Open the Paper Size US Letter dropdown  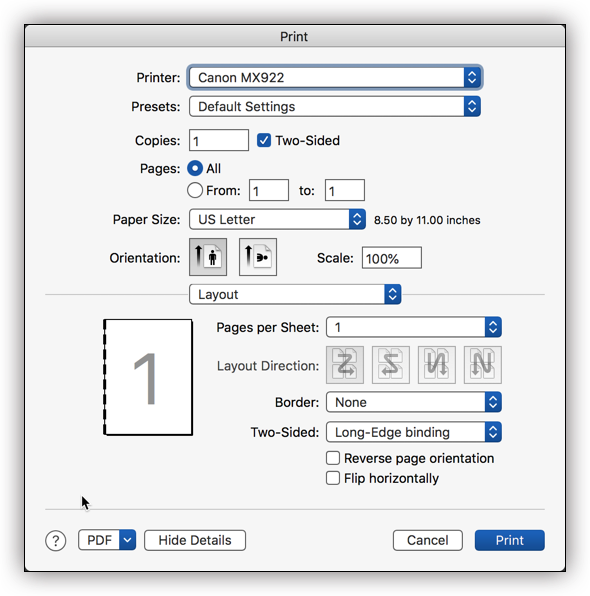pyautogui.click(x=278, y=219)
